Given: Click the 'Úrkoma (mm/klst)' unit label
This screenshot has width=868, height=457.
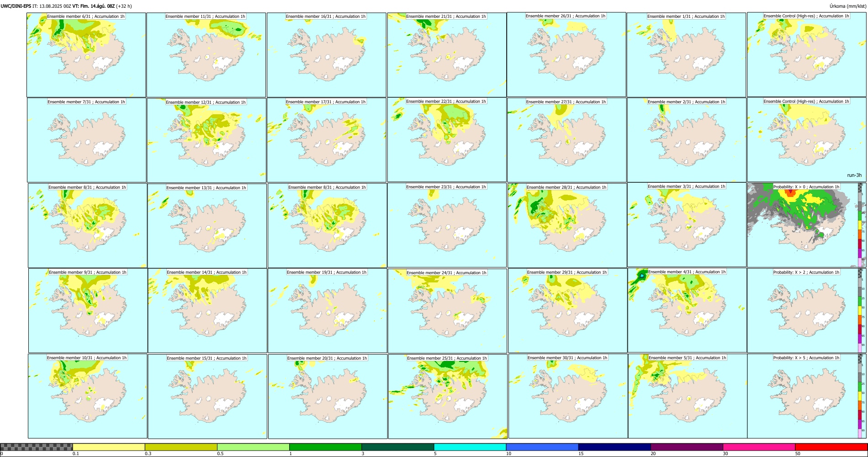Looking at the screenshot, I should (847, 6).
